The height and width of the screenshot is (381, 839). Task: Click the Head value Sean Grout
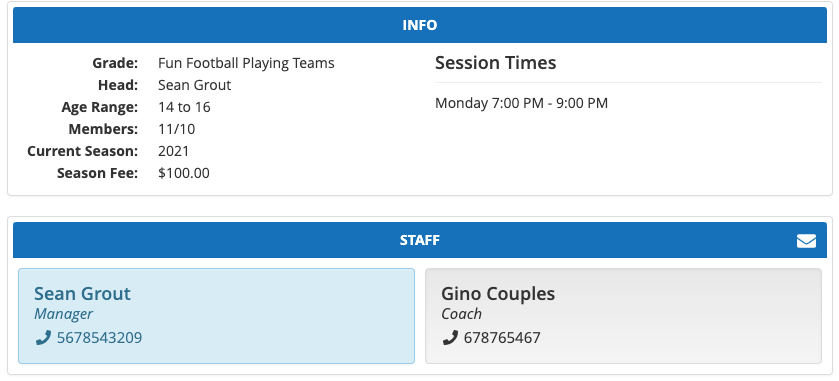coord(195,85)
